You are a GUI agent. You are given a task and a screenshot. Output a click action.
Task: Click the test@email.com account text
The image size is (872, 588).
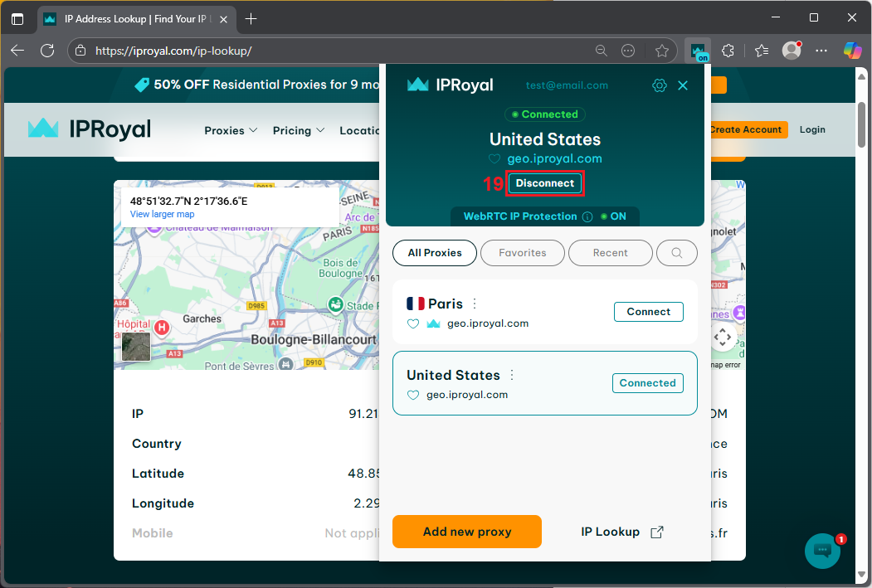pos(567,85)
